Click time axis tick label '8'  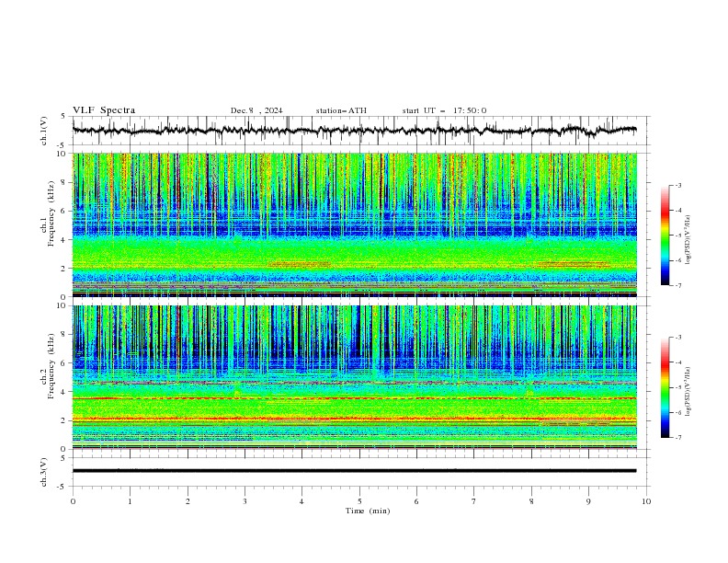pos(531,501)
